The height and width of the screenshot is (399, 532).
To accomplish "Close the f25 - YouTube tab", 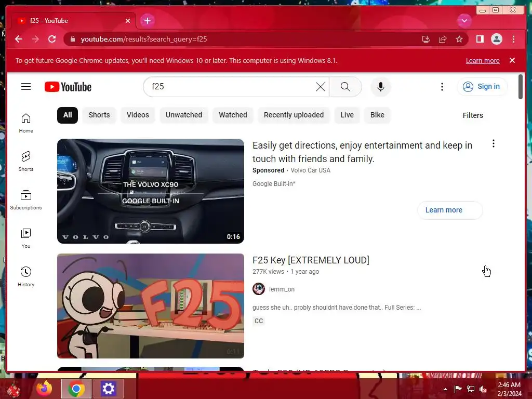I will (x=128, y=21).
